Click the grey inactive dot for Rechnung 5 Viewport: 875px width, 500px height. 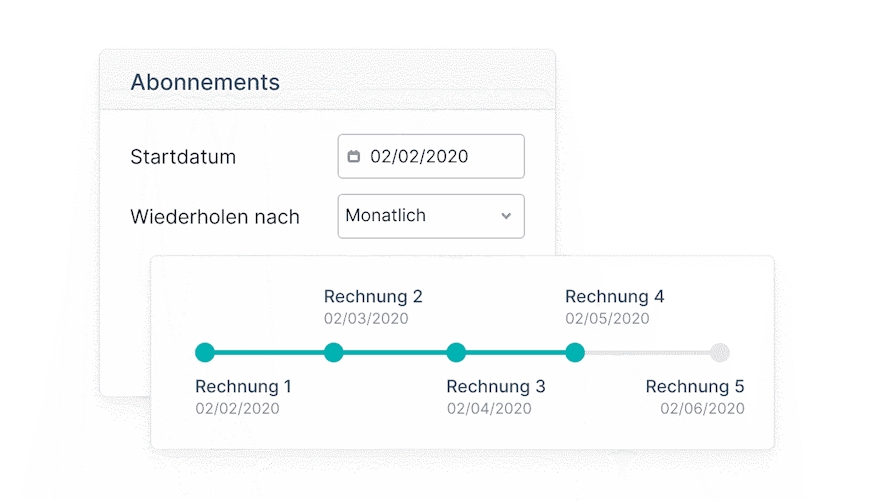[719, 352]
